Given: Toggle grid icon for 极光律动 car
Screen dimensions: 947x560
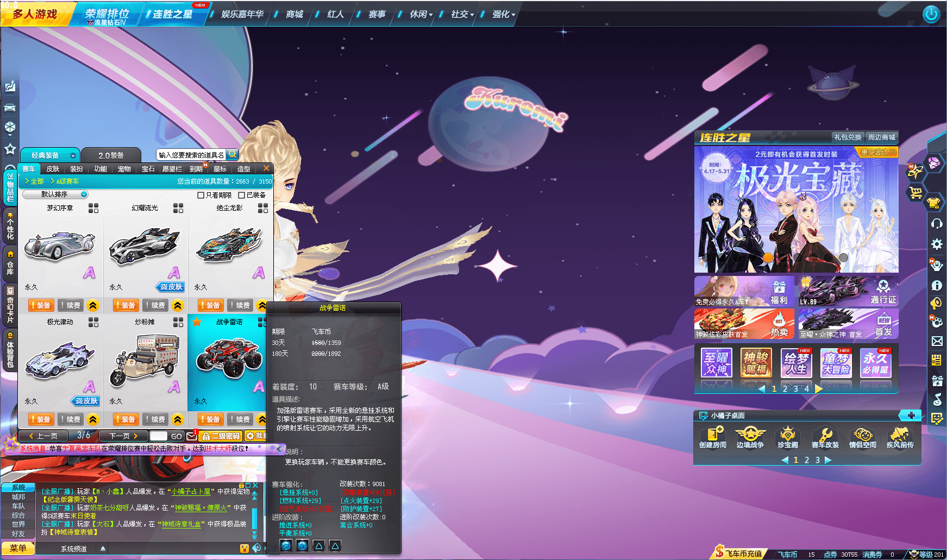Looking at the screenshot, I should pos(93,322).
